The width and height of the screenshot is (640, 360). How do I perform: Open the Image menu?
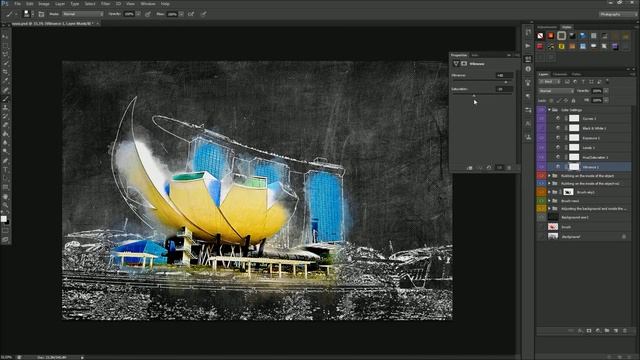[44, 4]
